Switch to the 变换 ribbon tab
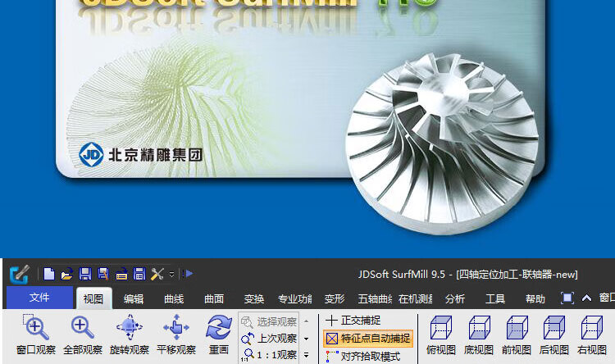 pyautogui.click(x=253, y=299)
